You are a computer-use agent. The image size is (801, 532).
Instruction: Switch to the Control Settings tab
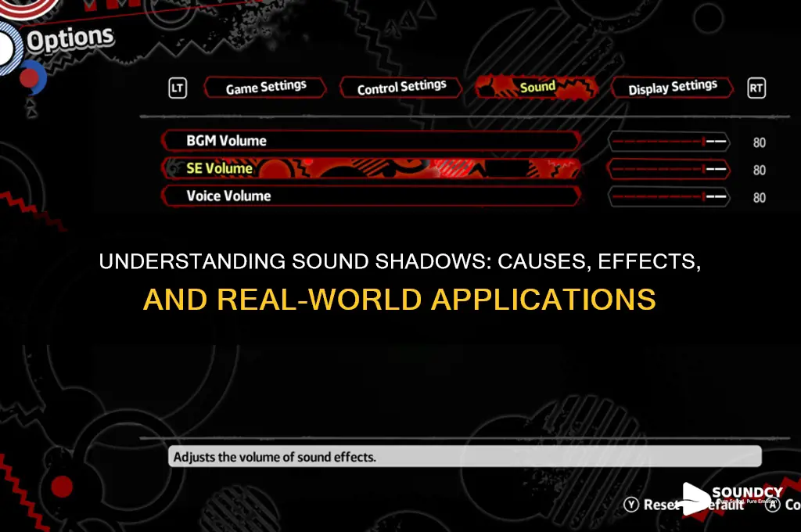point(401,88)
